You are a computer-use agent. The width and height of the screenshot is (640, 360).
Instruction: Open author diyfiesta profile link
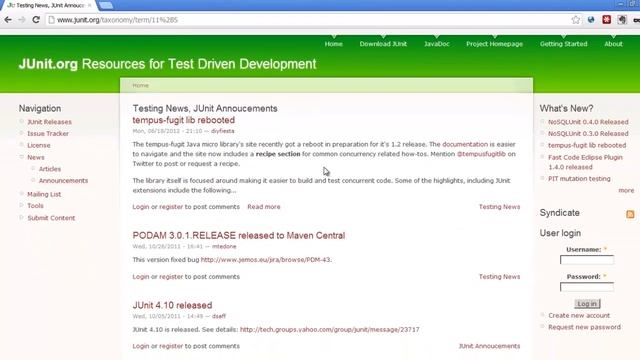222,131
